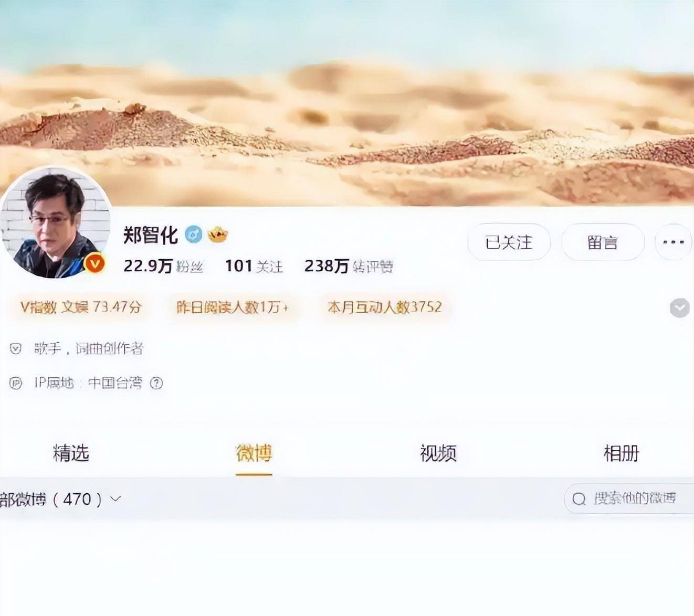694x616 pixels.
Task: Click the verification icon beside 歌手，词曲创作者
Action: [16, 348]
